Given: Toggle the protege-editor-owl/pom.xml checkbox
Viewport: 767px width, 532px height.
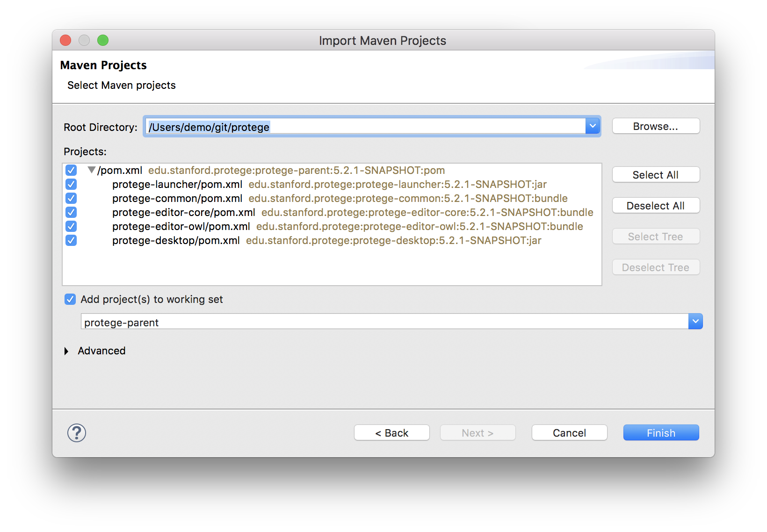Looking at the screenshot, I should tap(71, 226).
